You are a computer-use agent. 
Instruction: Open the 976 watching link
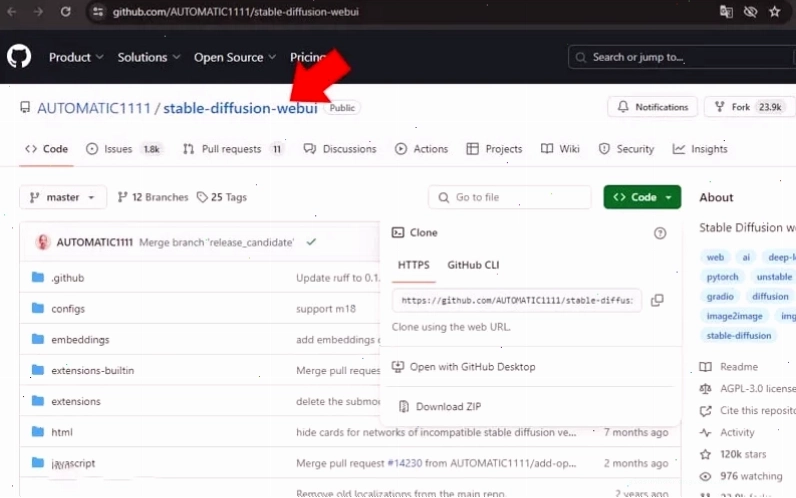[x=741, y=476]
